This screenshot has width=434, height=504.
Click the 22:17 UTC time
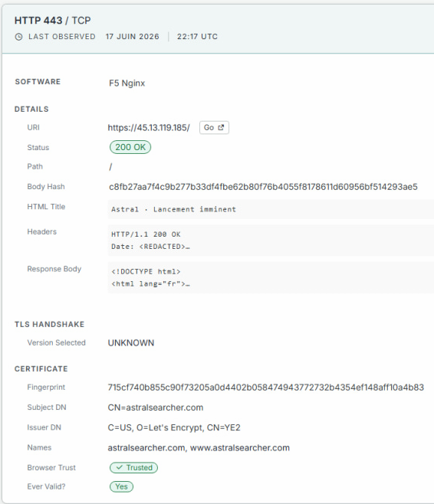coord(197,37)
